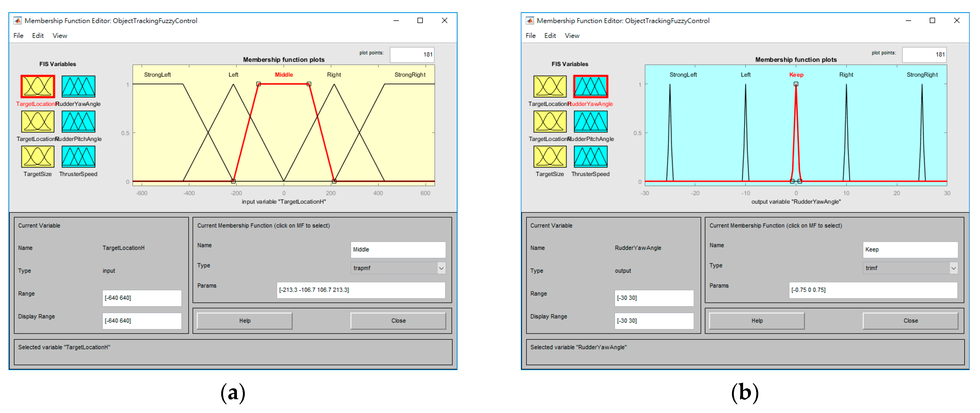Select TargetSize variable icon in left window
The width and height of the screenshot is (980, 413).
tap(38, 157)
